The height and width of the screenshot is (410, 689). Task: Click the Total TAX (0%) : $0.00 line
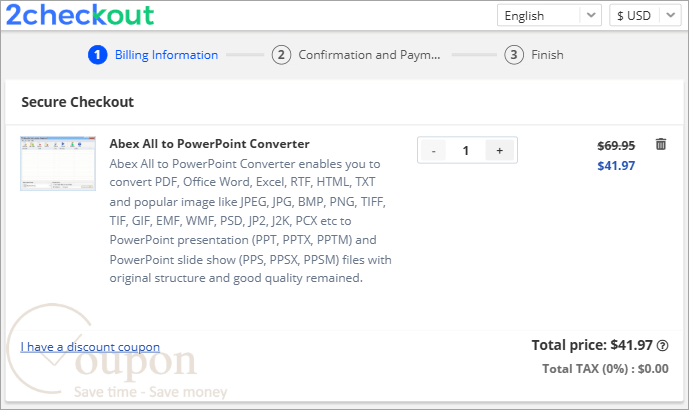click(605, 368)
